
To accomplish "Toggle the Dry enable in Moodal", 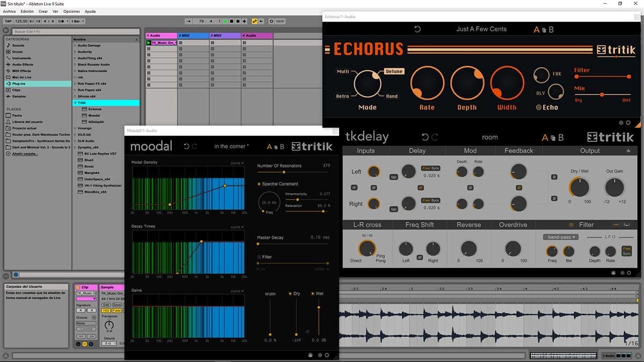I will (290, 293).
